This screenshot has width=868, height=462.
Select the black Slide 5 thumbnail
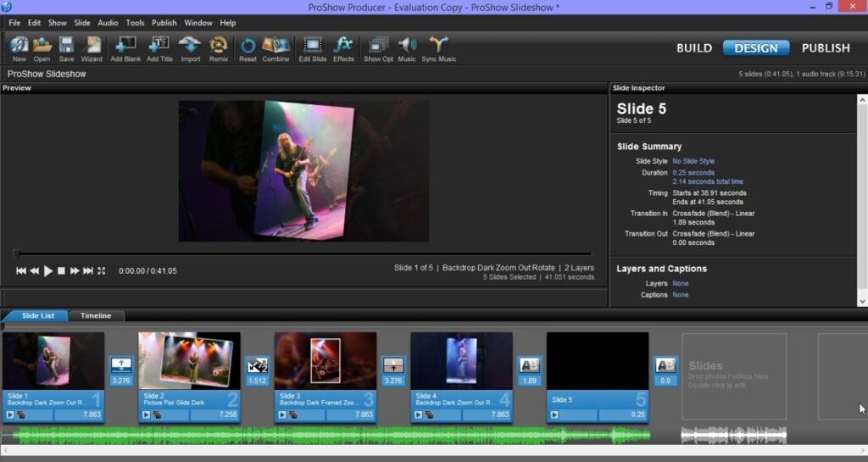(x=598, y=361)
